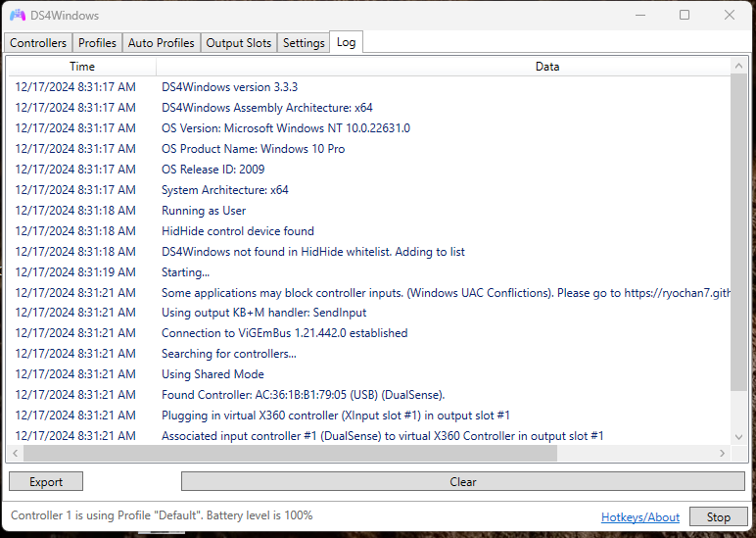Click the status text 'Controller 1 is using Profile'
This screenshot has height=538, width=756.
coord(162,515)
